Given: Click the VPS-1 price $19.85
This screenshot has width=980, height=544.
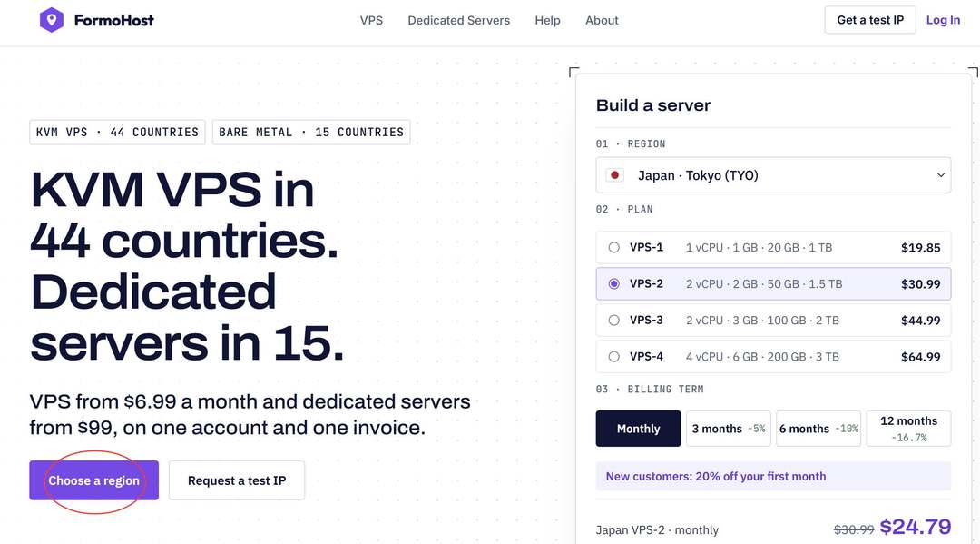Looking at the screenshot, I should click(921, 248).
